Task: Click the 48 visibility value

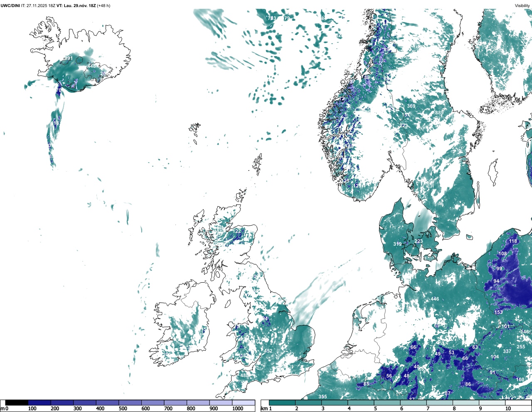Action: [406, 376]
